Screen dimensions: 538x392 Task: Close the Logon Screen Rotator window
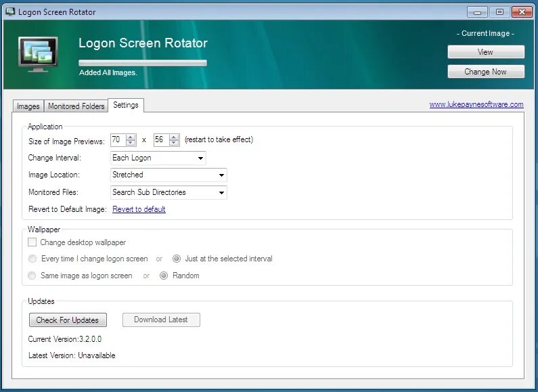tap(522, 12)
